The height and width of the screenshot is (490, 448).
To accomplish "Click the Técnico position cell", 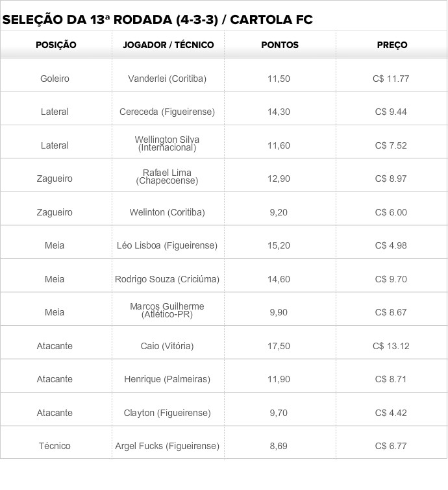I will (x=55, y=447).
